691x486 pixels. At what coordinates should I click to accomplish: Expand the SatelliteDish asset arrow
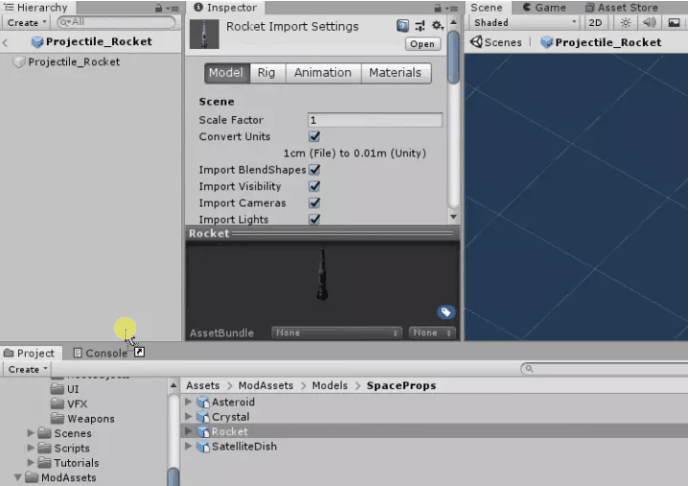[188, 446]
